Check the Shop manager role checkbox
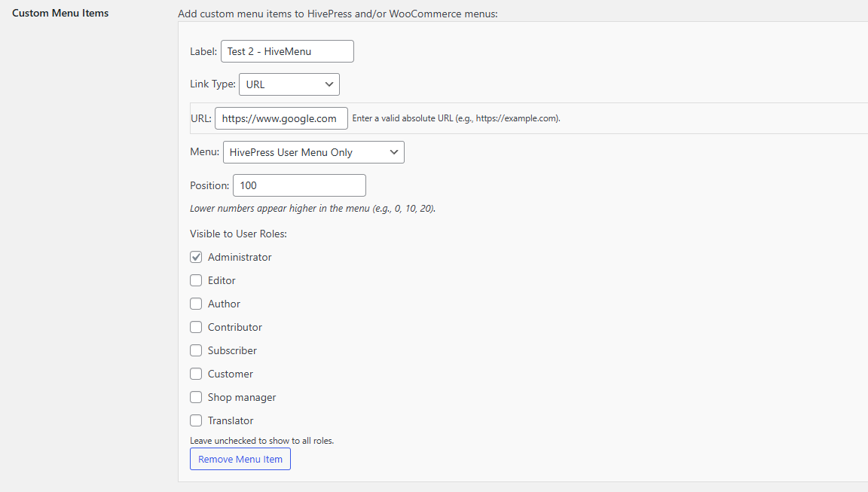The height and width of the screenshot is (492, 868). click(x=196, y=397)
